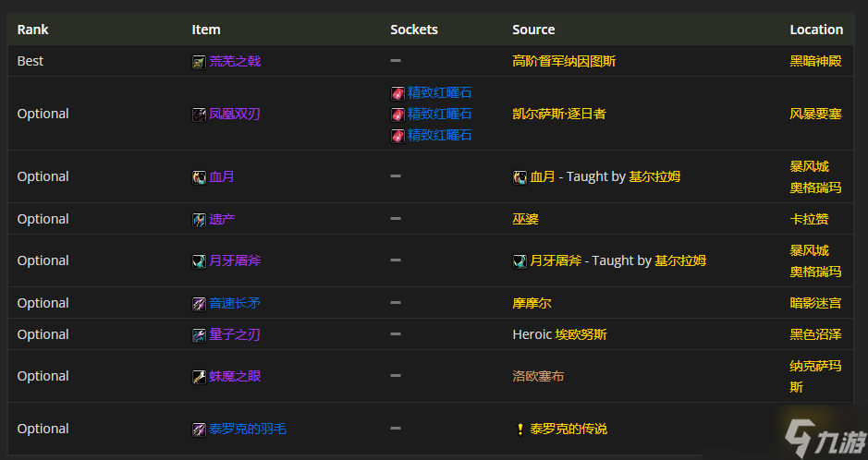Click the Optional rank cell for 凤凰双刃
This screenshot has width=868, height=460.
click(43, 114)
